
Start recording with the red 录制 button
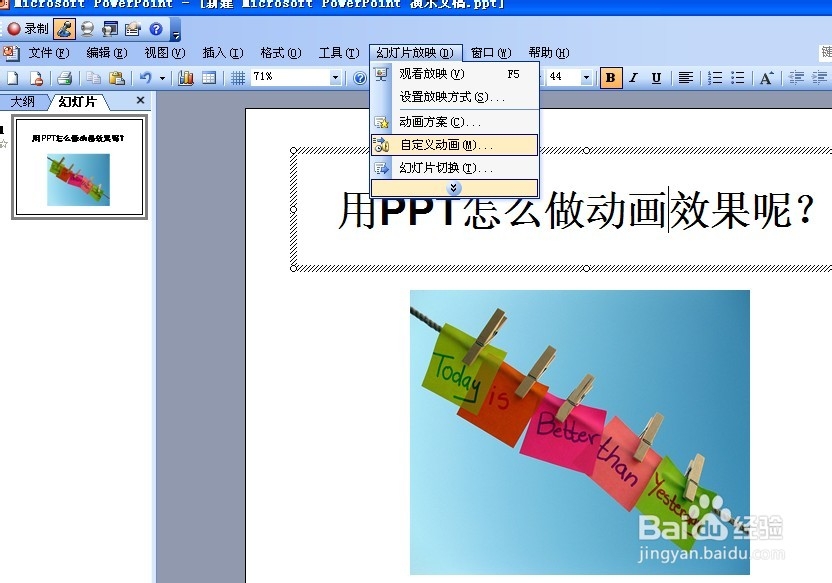(28, 29)
